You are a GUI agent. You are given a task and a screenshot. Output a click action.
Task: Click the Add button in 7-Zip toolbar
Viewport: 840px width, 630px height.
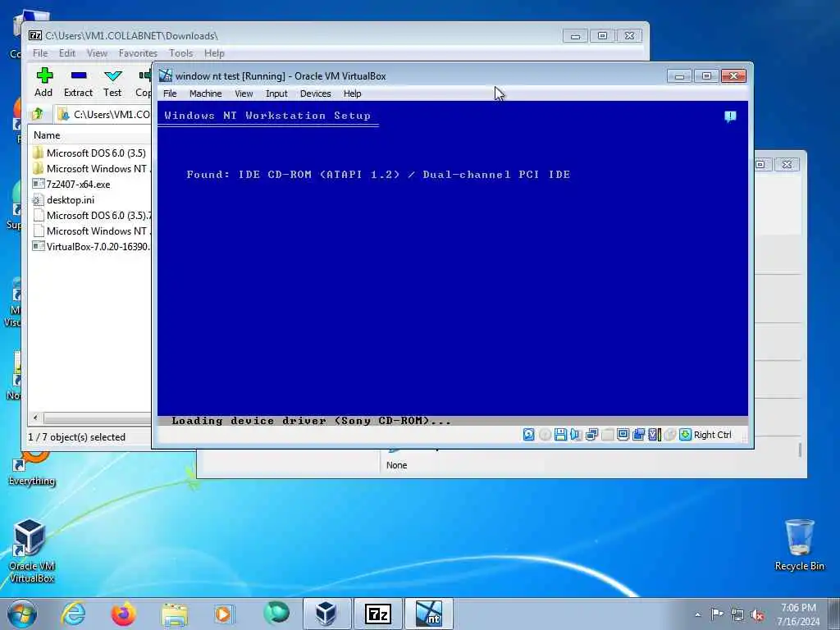pyautogui.click(x=44, y=83)
